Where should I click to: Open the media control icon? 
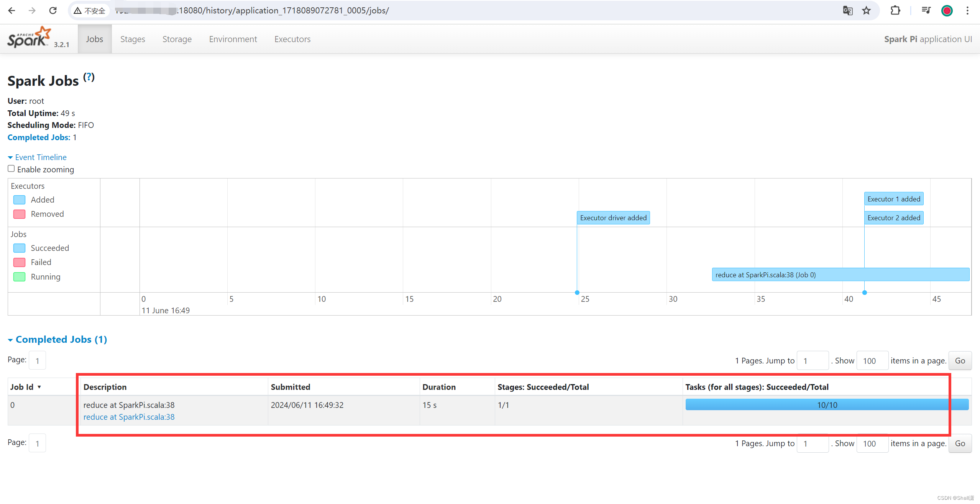(926, 11)
